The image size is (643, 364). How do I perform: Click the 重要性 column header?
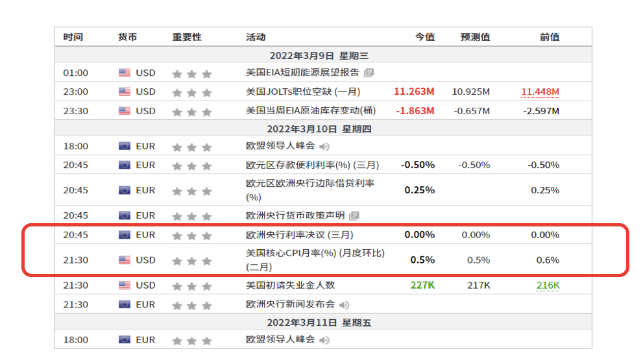pyautogui.click(x=187, y=37)
